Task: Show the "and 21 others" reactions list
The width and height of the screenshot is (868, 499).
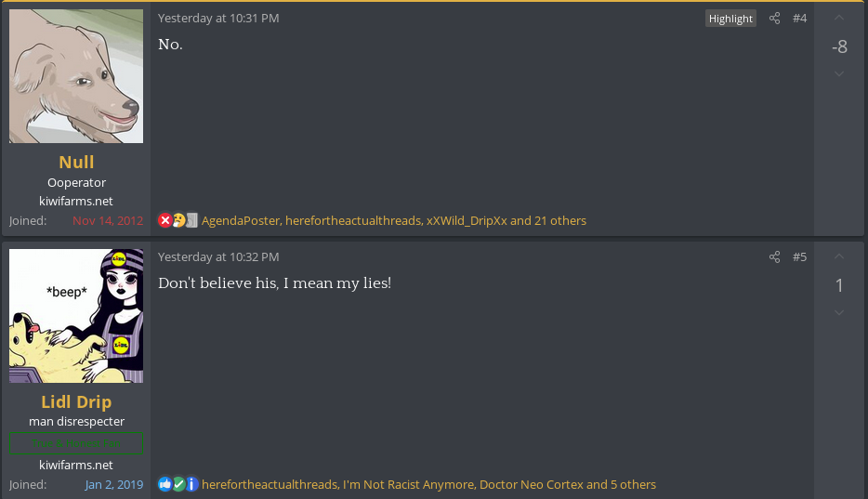Action: click(548, 221)
